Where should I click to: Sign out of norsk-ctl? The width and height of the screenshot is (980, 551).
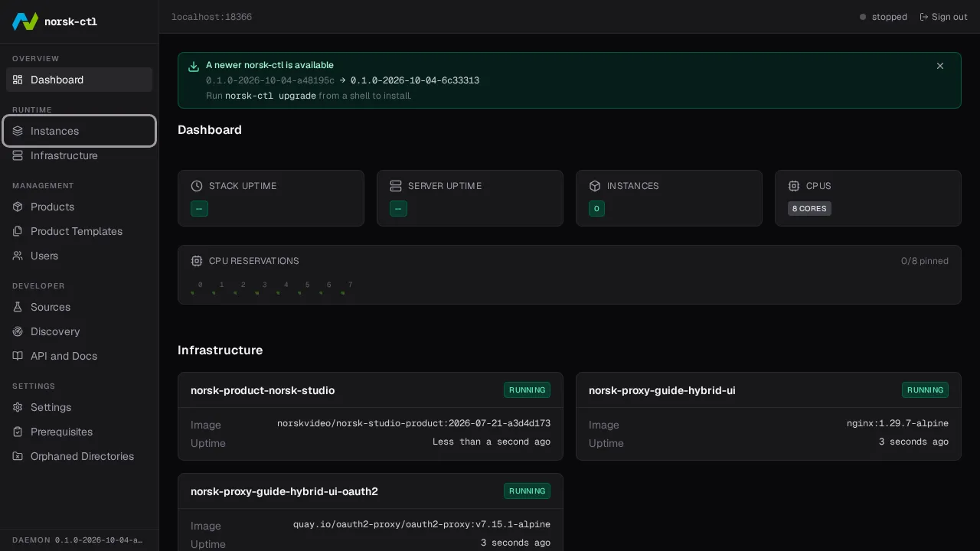[x=943, y=17]
